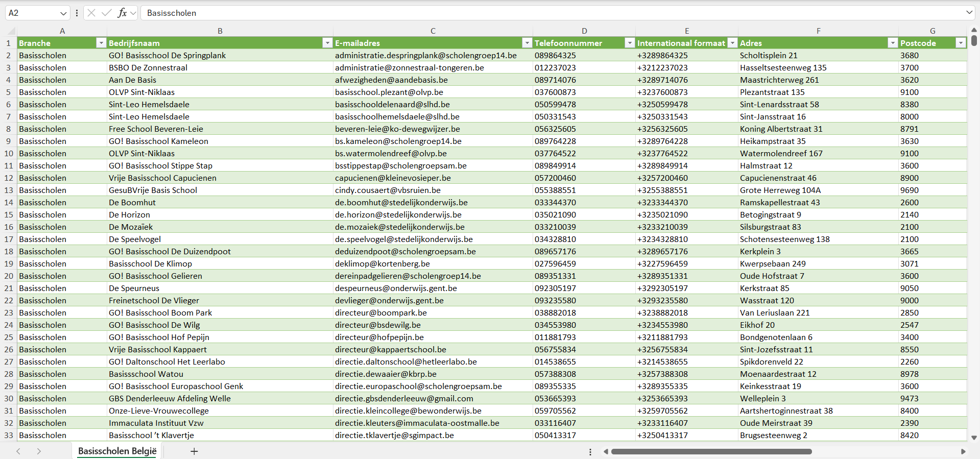This screenshot has width=980, height=459.
Task: Open the Bedrijfsnaam filter dropdown
Action: tap(327, 43)
